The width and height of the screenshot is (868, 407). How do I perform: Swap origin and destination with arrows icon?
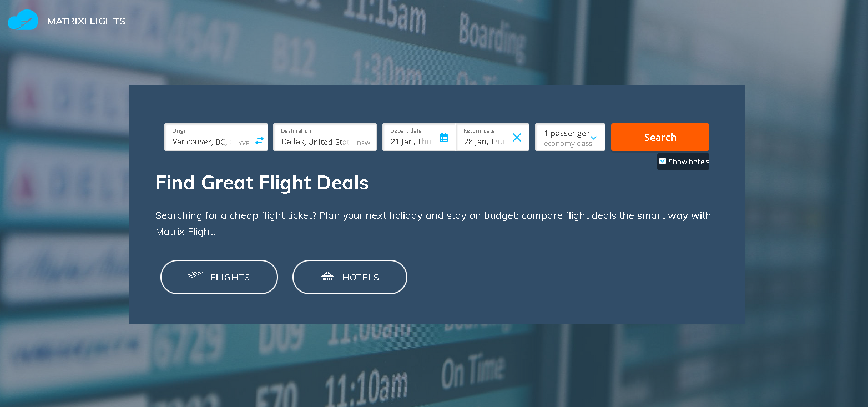(x=259, y=141)
